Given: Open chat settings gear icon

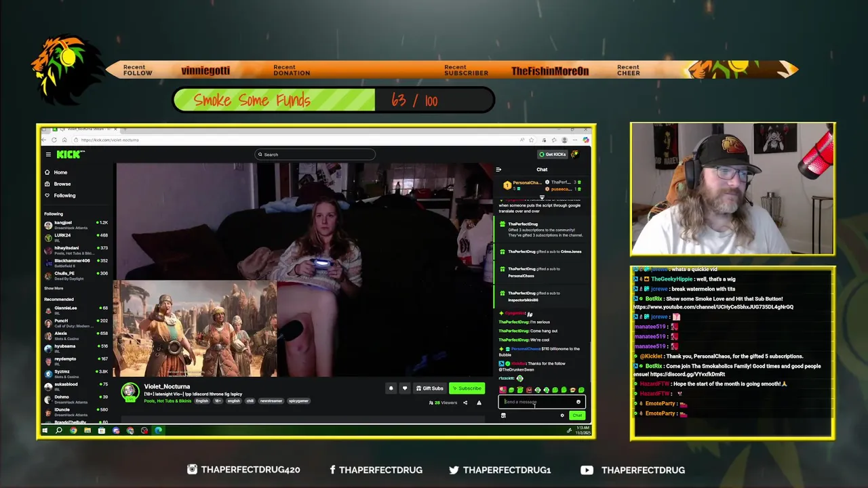Looking at the screenshot, I should click(x=562, y=415).
